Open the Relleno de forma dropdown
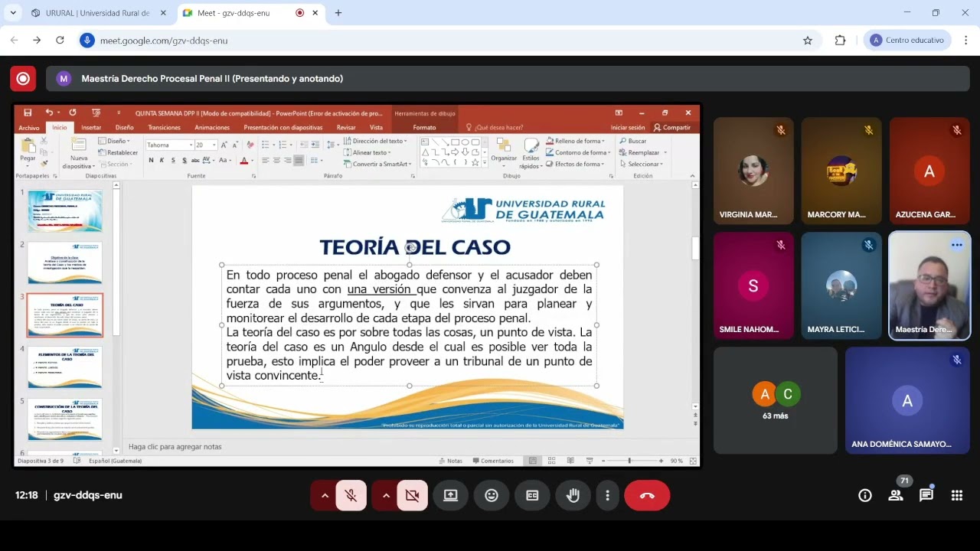980x551 pixels. [x=575, y=141]
